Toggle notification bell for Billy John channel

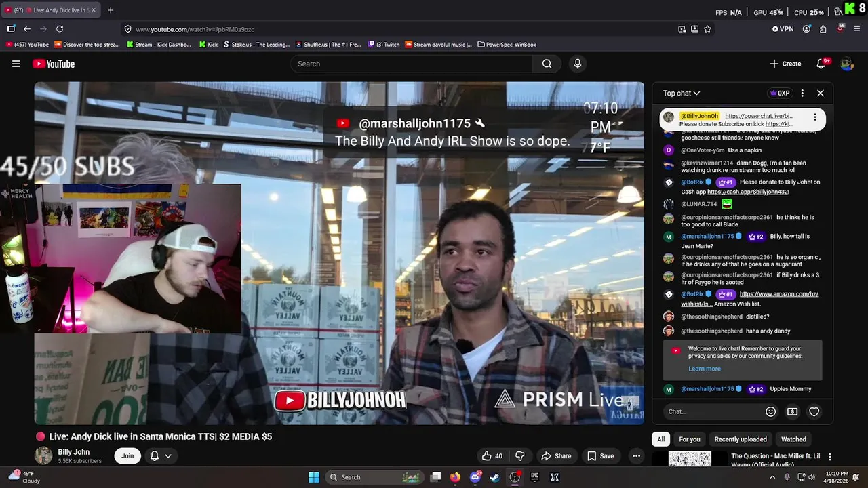(154, 456)
